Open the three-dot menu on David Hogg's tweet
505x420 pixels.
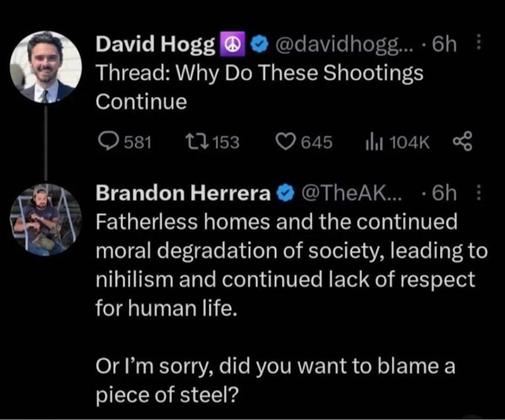point(479,44)
